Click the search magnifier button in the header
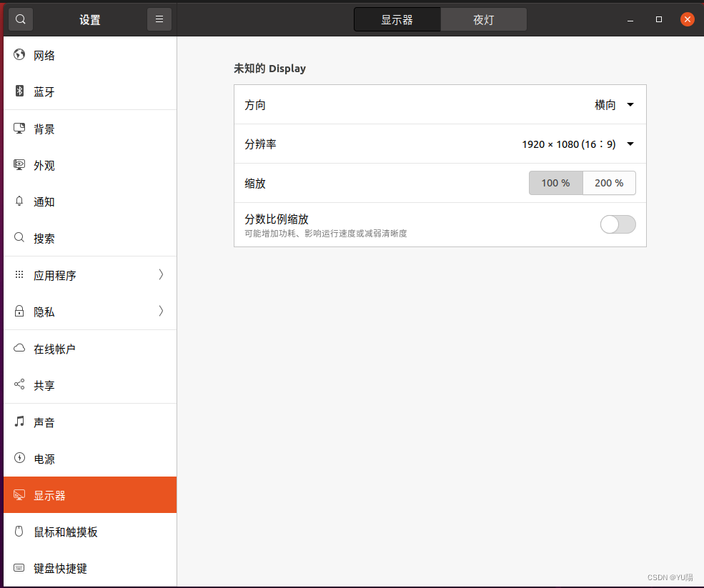The image size is (704, 588). pyautogui.click(x=21, y=19)
